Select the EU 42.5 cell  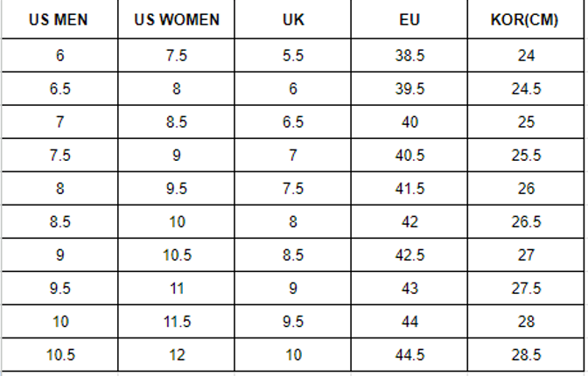click(410, 255)
